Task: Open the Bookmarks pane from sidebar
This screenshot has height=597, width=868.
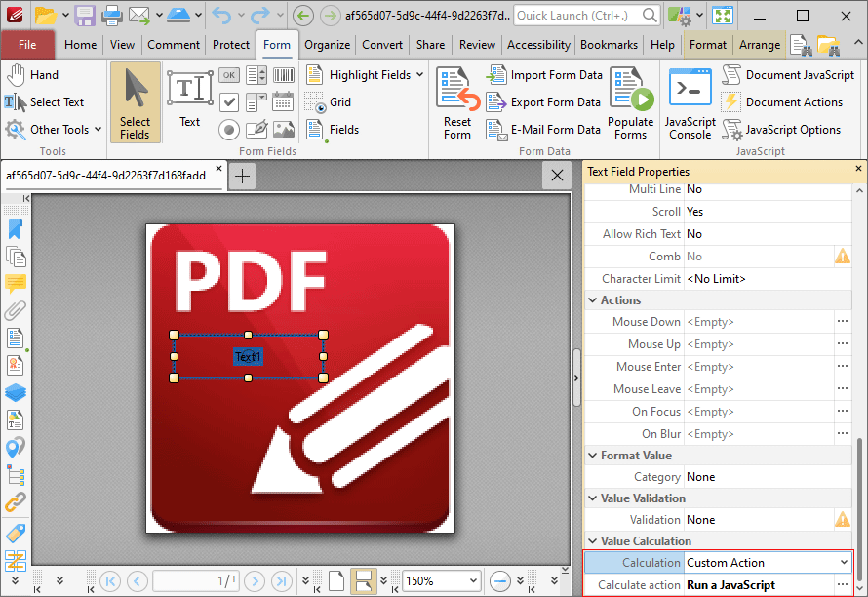Action: [x=15, y=229]
